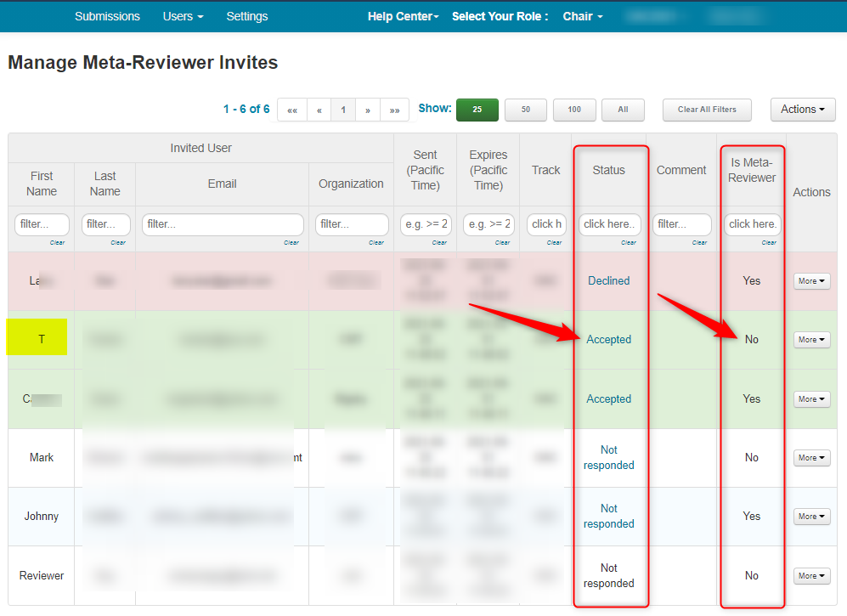Click Not responded status for Johnny
The height and width of the screenshot is (616, 847).
click(609, 516)
